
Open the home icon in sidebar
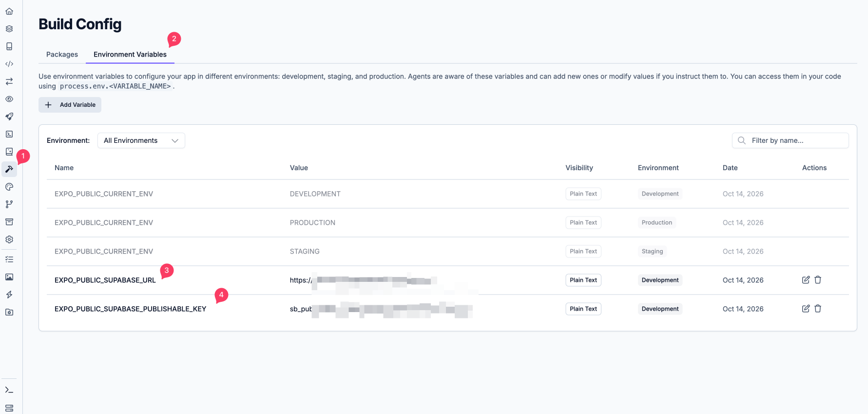tap(9, 11)
